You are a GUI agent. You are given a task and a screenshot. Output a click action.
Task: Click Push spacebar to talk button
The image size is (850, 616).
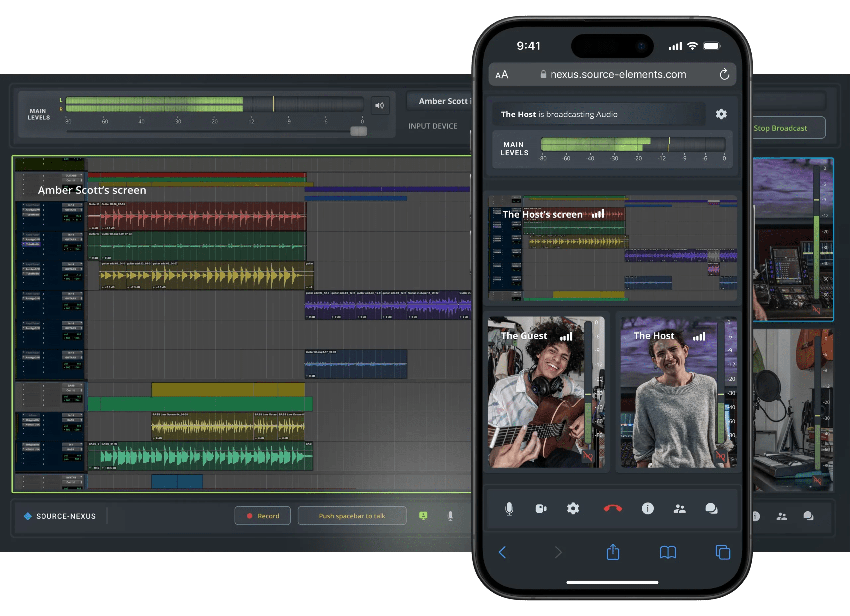352,516
